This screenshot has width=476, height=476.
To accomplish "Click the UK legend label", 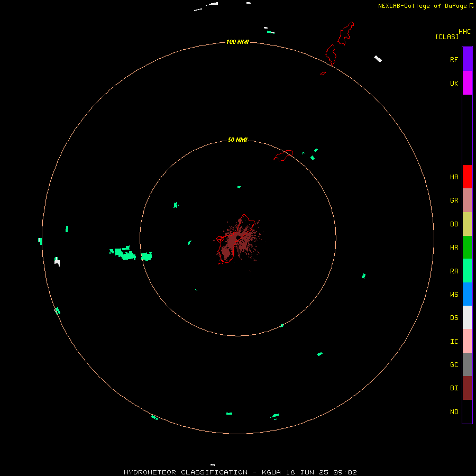I will pos(454,84).
